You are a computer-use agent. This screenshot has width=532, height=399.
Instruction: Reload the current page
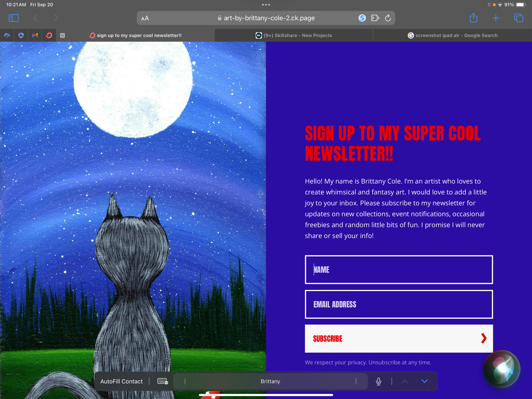coord(388,18)
